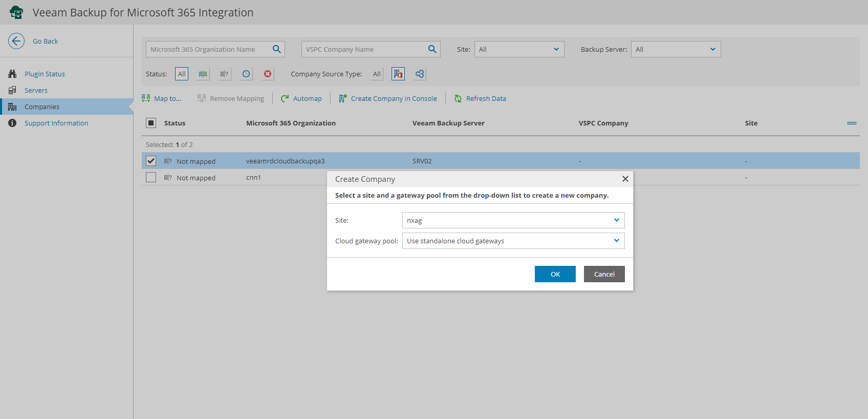Viewport: 868px width, 419px height.
Task: Click the Go Back arrow icon
Action: [16, 41]
